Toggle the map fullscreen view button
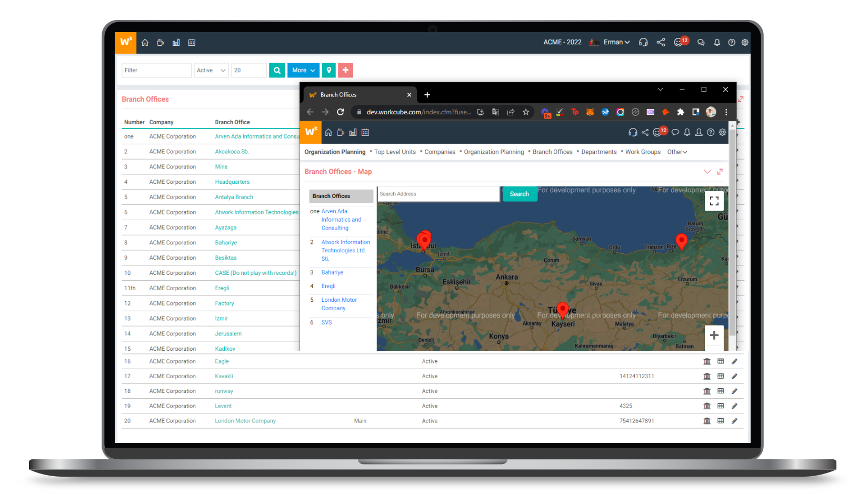This screenshot has height=503, width=868. pyautogui.click(x=714, y=201)
